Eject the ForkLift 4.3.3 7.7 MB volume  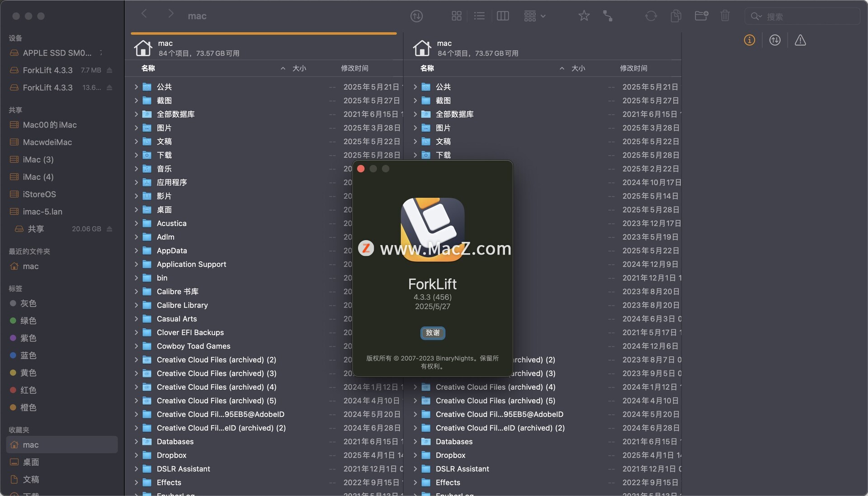[109, 70]
